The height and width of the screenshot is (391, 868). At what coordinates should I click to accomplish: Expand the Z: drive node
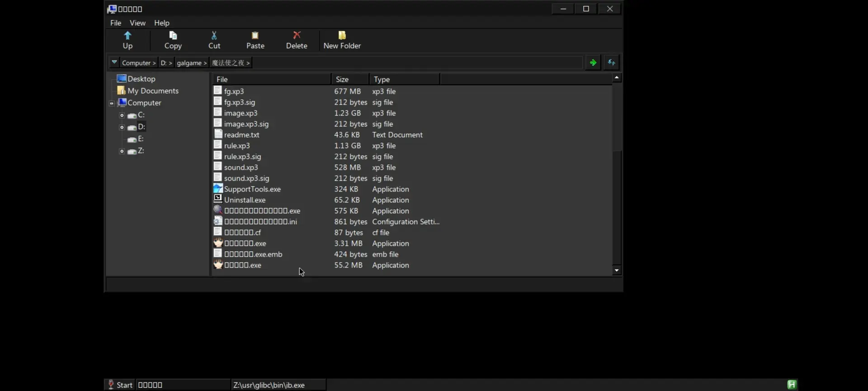pyautogui.click(x=122, y=151)
